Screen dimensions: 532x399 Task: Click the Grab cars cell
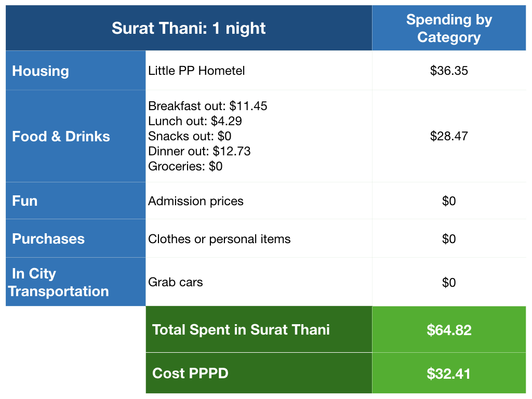tap(175, 282)
